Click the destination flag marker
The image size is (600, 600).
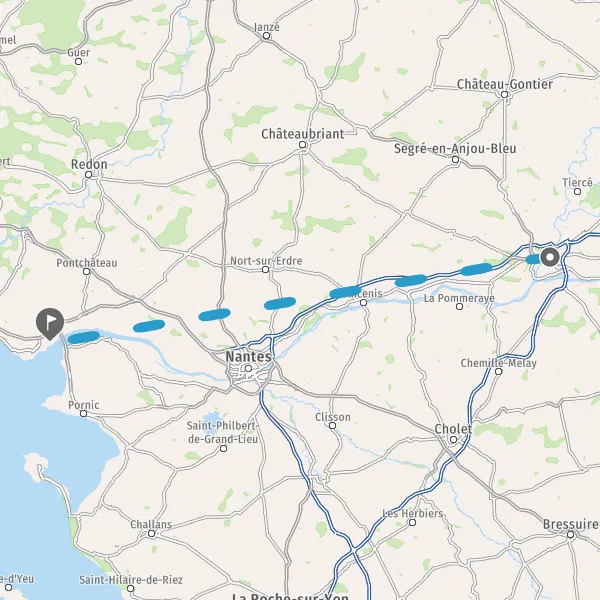point(50,324)
